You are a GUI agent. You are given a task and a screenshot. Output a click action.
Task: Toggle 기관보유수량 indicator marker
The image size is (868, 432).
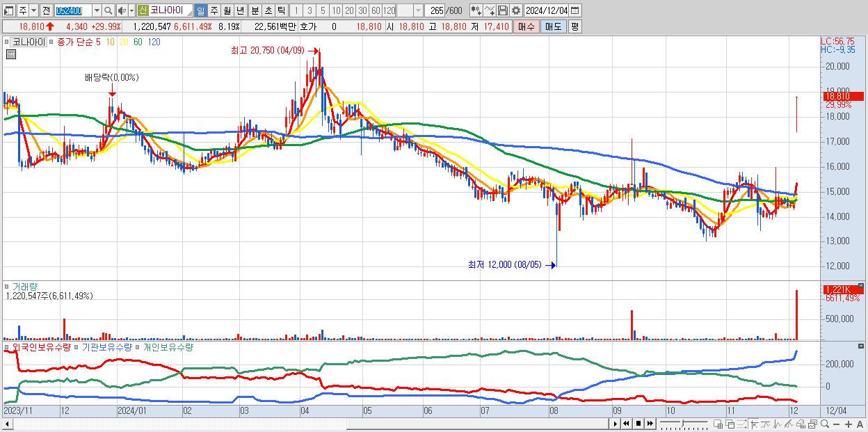click(77, 346)
